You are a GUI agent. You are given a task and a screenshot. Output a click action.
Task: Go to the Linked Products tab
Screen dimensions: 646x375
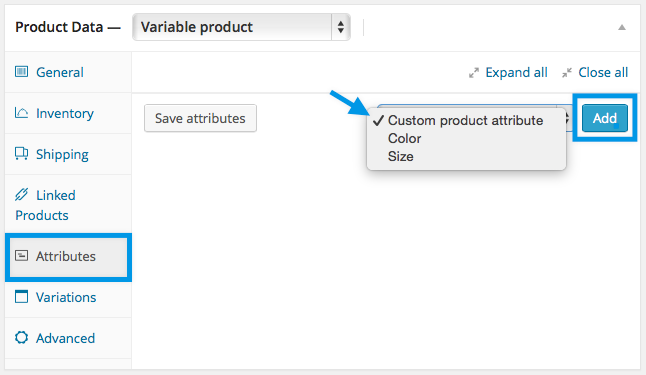(68, 205)
